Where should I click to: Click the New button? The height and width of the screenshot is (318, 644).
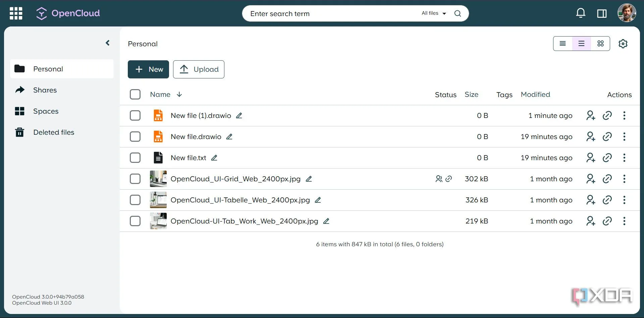[148, 69]
